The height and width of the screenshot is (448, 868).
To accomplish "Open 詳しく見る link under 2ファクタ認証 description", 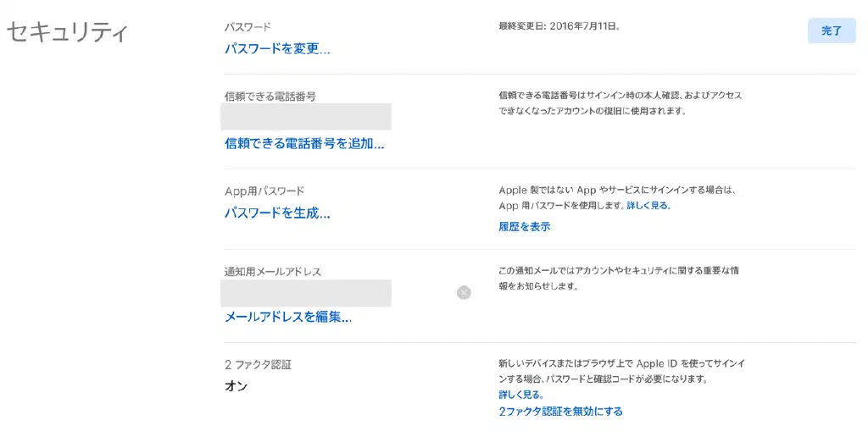I will click(x=521, y=395).
